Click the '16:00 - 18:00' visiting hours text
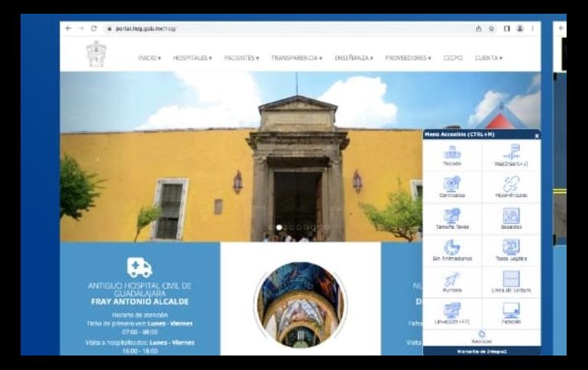The width and height of the screenshot is (588, 370). pyautogui.click(x=140, y=351)
